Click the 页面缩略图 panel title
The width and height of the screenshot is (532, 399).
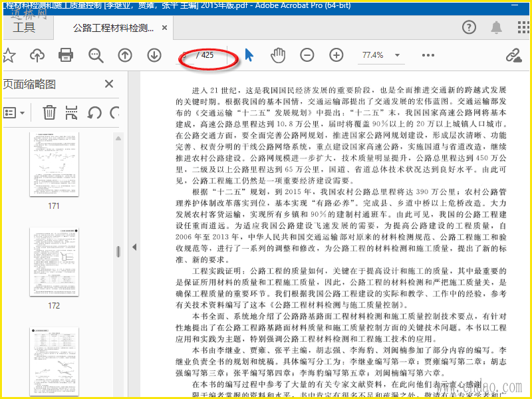(x=29, y=84)
